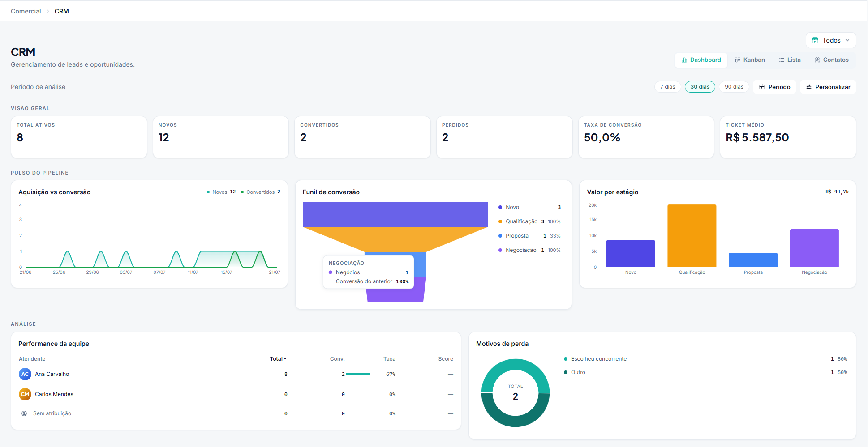Click the Atendente column header
This screenshot has width=868, height=447.
32,359
